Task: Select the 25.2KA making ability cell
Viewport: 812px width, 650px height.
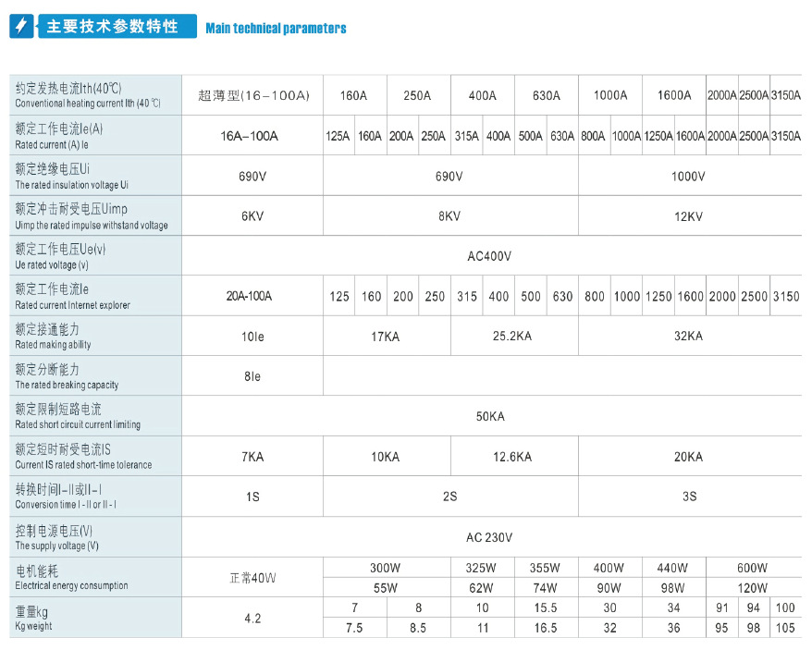Action: 514,337
